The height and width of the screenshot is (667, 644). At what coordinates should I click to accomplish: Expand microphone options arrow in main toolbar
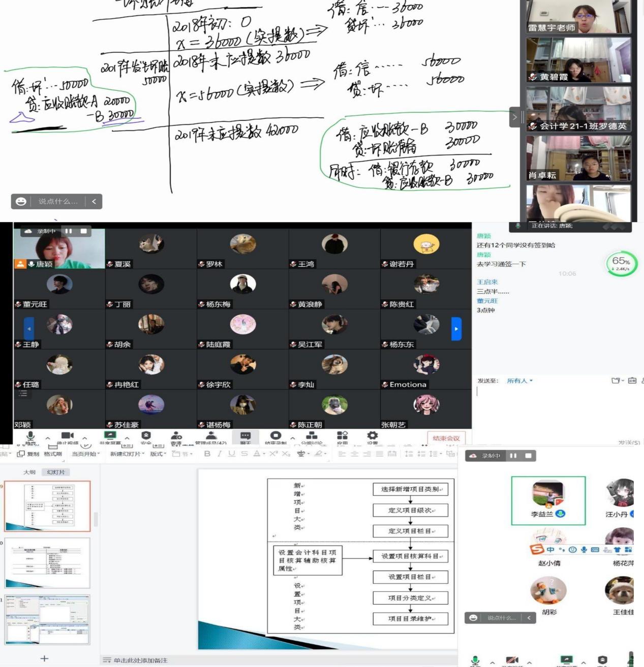tap(48, 438)
